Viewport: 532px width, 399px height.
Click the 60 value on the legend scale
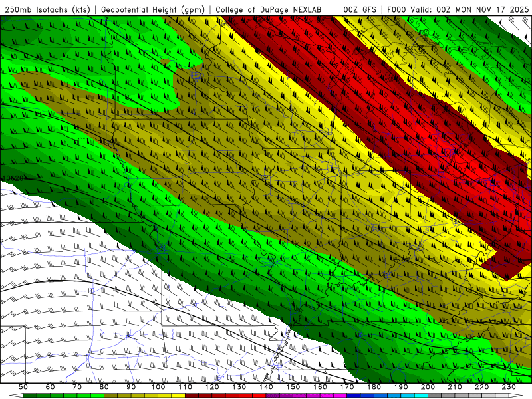click(50, 387)
